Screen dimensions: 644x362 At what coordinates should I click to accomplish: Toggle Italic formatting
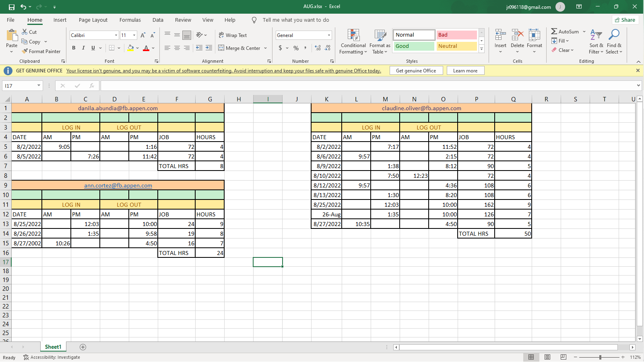pyautogui.click(x=83, y=48)
